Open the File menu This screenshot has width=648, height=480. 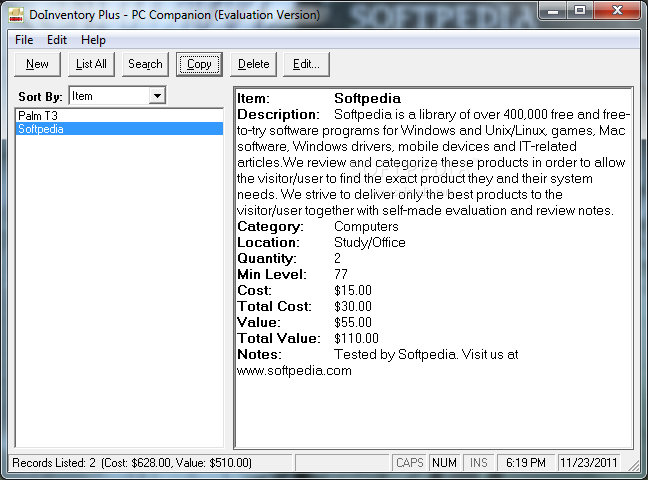(x=24, y=40)
